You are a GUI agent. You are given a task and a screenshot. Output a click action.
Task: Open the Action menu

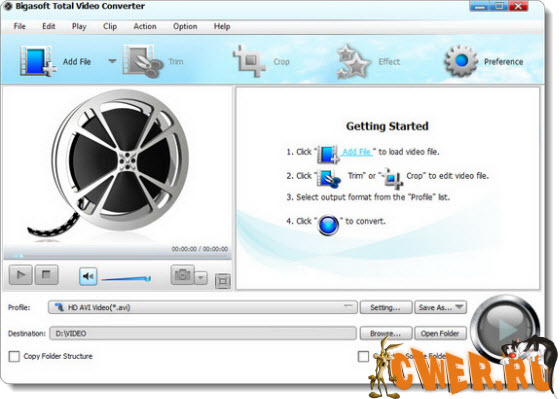click(x=145, y=26)
